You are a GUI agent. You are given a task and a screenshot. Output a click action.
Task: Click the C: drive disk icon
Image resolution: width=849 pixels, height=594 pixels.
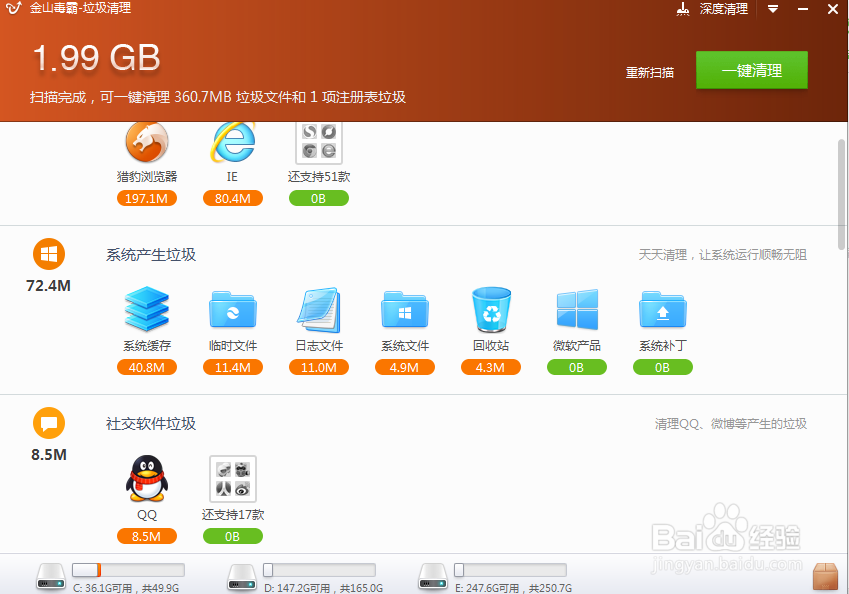tap(51, 576)
